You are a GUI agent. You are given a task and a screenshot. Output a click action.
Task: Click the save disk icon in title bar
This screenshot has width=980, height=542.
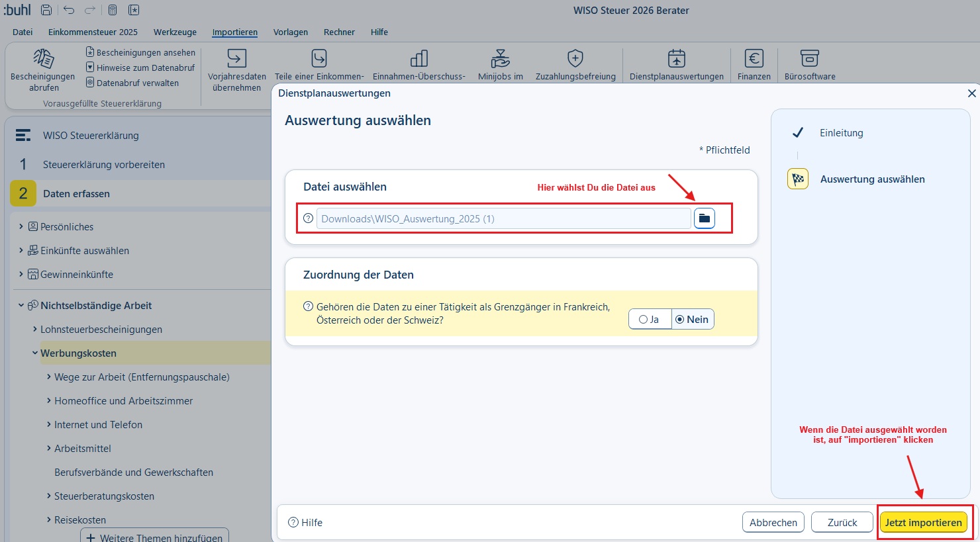pyautogui.click(x=46, y=10)
